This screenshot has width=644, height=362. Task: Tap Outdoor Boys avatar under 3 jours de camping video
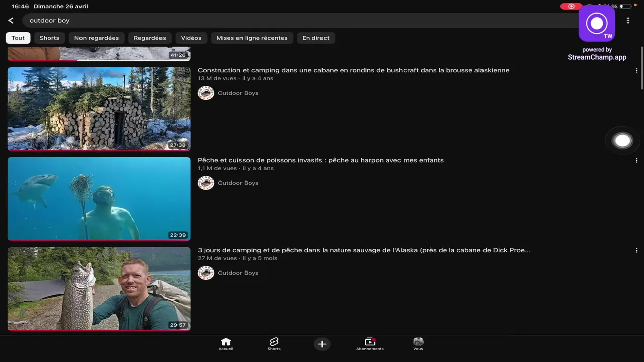206,273
